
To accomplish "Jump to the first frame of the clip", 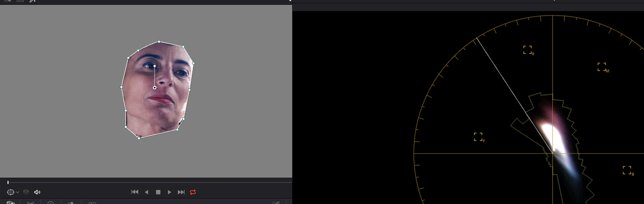I will (135, 192).
